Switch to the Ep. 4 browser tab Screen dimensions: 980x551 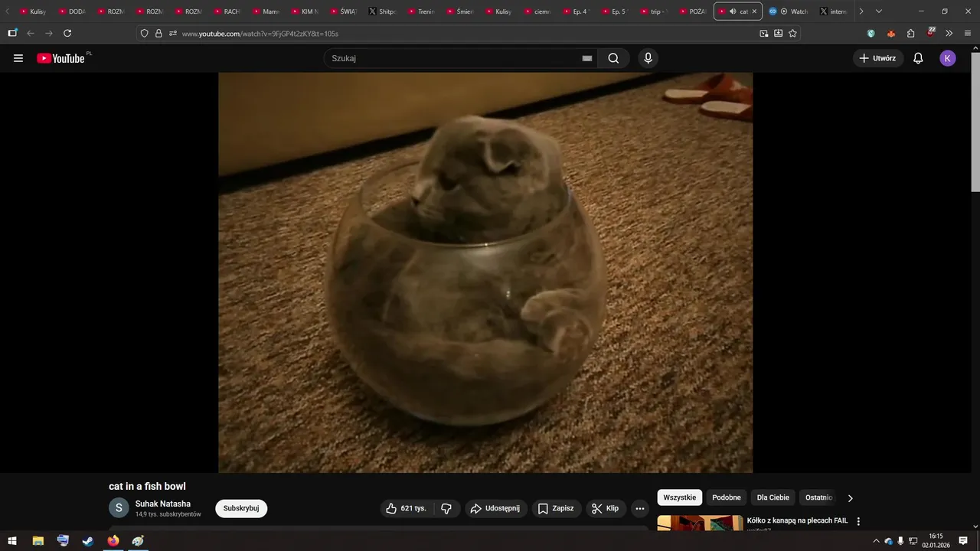[x=576, y=11]
